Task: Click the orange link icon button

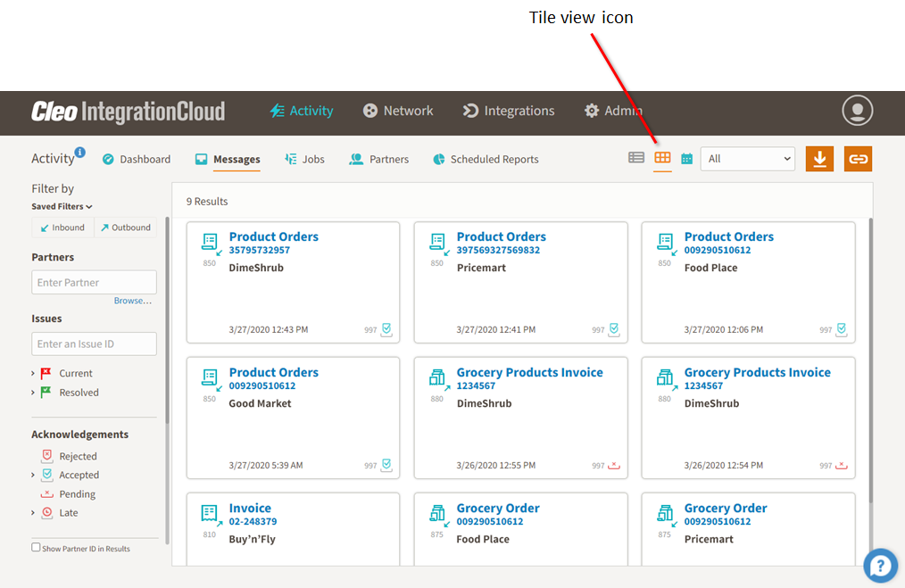Action: tap(858, 159)
